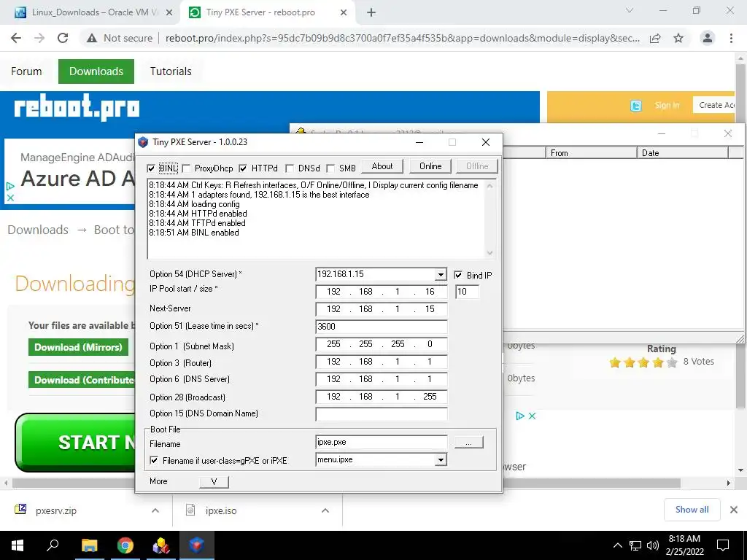The width and height of the screenshot is (747, 560).
Task: Enable the DNSd checkbox
Action: [x=290, y=168]
